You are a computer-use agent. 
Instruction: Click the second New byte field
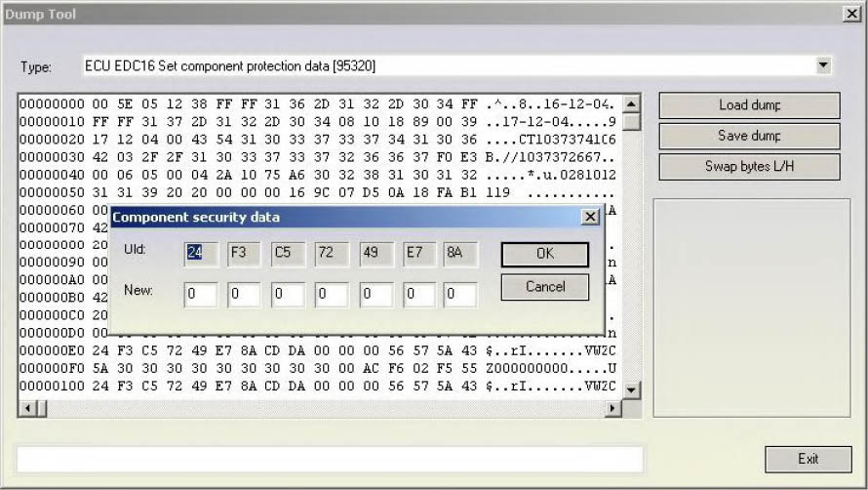coord(244,295)
